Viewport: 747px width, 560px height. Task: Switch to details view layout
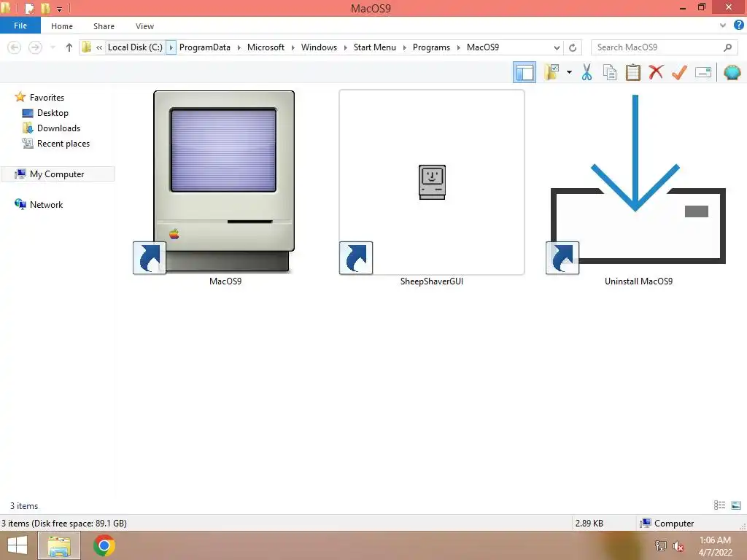719,505
